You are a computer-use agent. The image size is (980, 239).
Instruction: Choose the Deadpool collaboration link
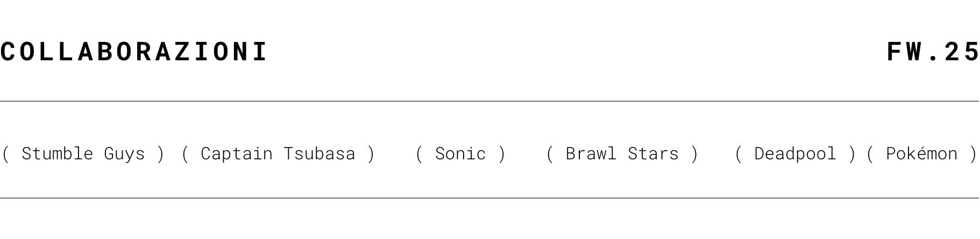[x=795, y=154]
